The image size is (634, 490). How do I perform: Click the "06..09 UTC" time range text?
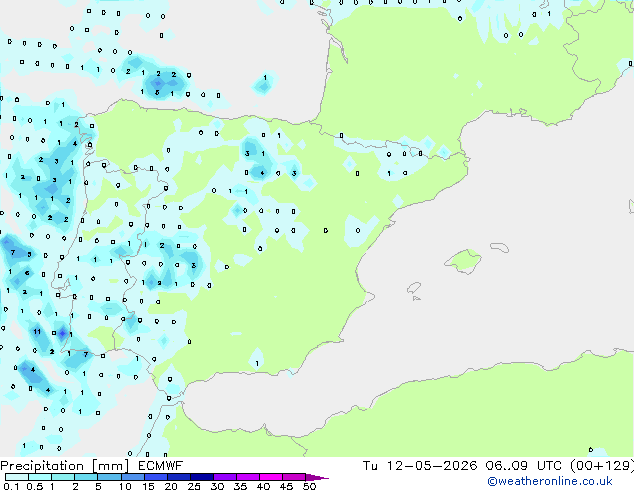523,466
